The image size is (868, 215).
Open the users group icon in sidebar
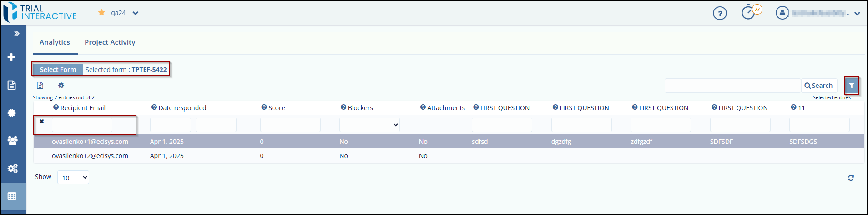tap(12, 141)
